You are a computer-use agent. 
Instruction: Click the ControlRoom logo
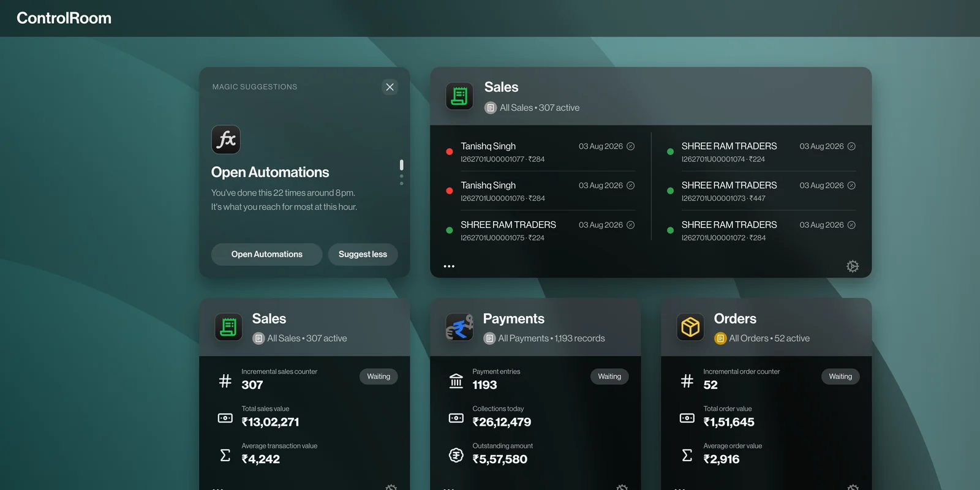coord(64,18)
